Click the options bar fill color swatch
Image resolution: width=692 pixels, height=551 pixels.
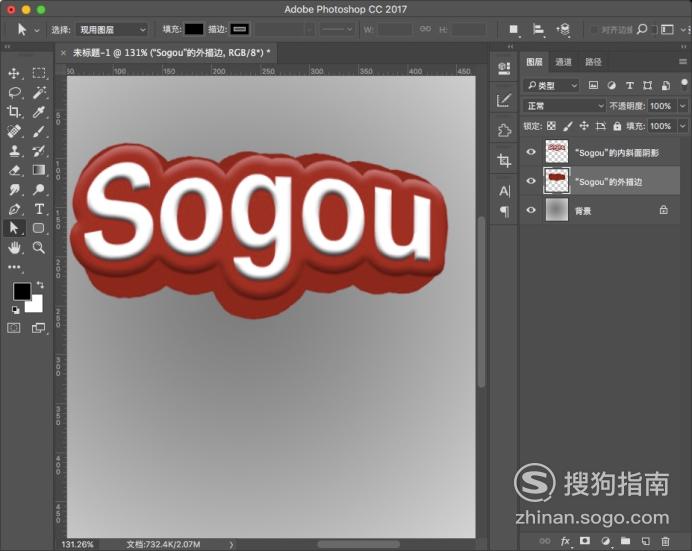[194, 29]
